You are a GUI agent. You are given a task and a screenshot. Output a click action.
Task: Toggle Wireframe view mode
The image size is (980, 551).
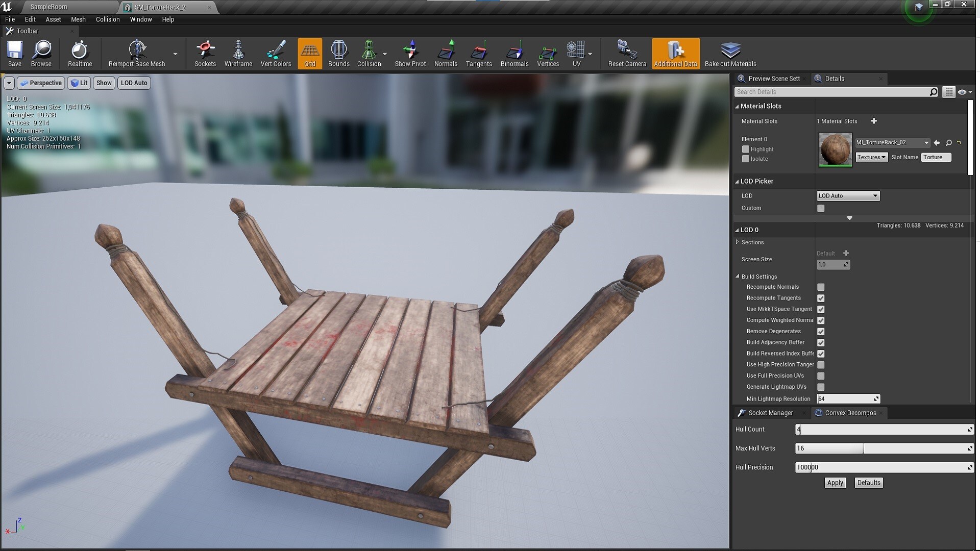point(238,53)
